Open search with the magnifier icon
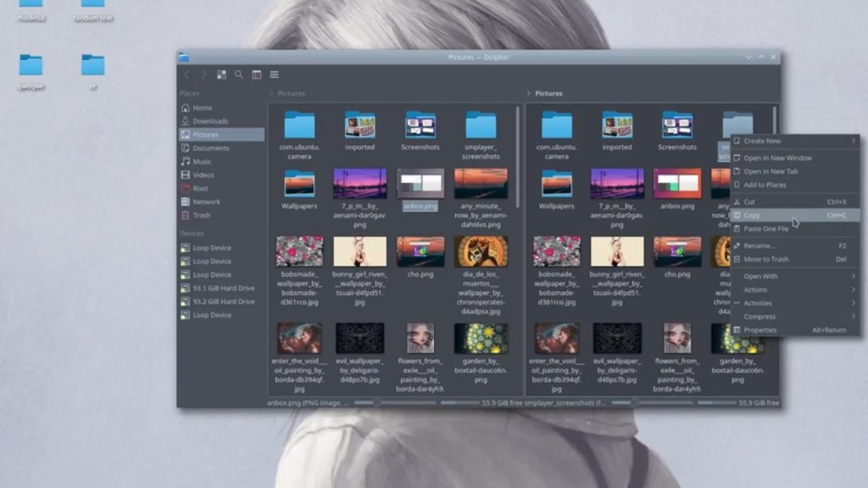 pyautogui.click(x=240, y=75)
